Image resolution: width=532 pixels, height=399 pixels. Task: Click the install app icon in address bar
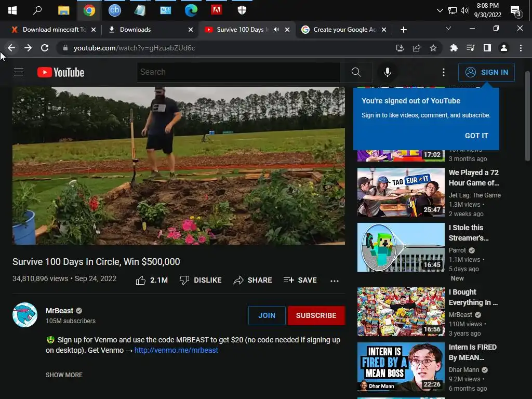(400, 48)
